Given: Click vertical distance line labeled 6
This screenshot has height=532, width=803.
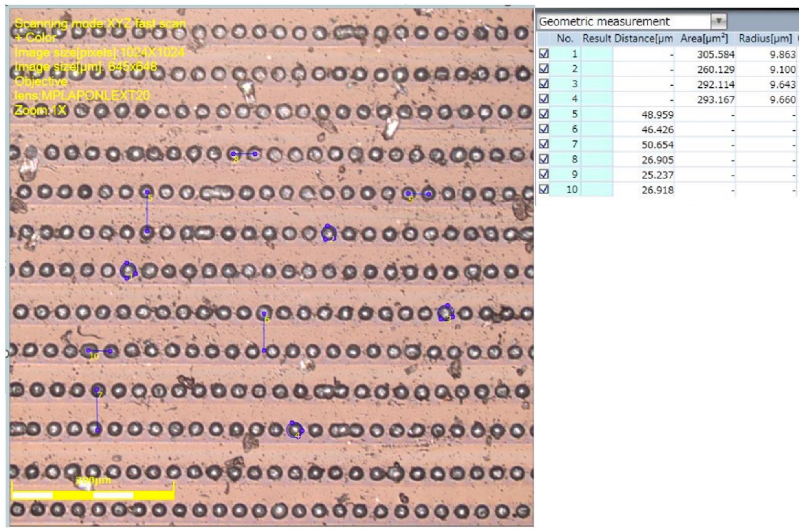Looking at the screenshot, I should [264, 333].
